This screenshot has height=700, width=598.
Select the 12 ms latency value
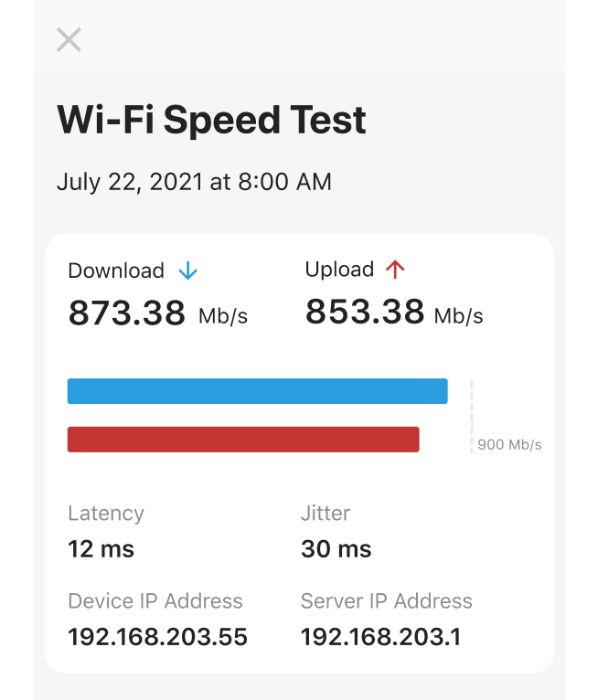[101, 549]
